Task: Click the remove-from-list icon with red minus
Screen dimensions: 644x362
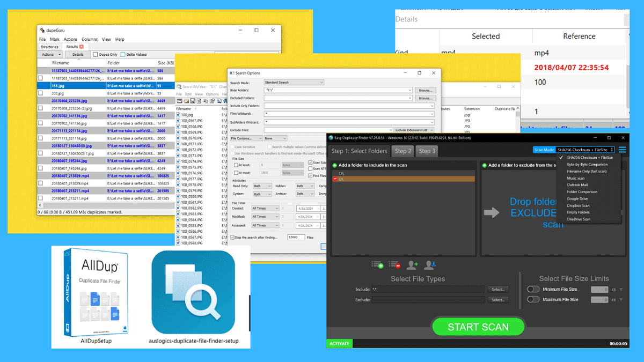Action: coord(393,265)
